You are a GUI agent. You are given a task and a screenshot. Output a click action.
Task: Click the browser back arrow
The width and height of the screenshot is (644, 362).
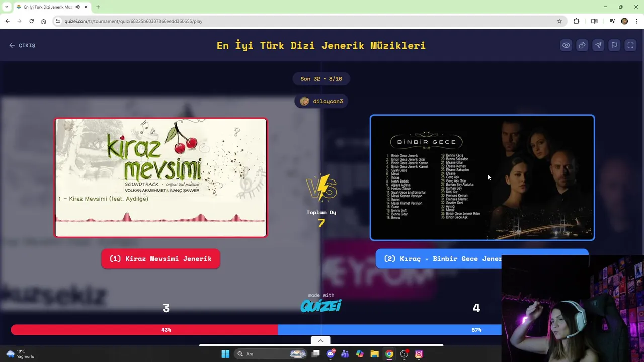[x=7, y=21]
